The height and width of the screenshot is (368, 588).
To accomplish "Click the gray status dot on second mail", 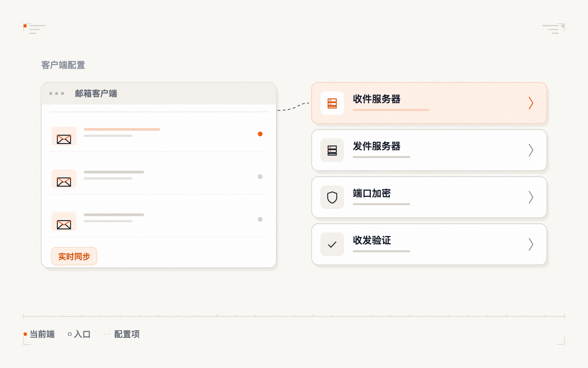I will (260, 177).
